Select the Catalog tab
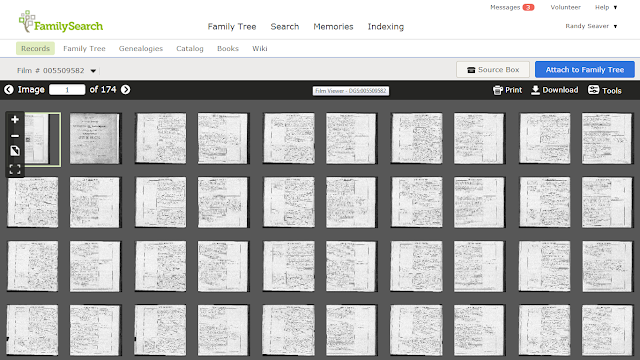Viewport: 640px width, 360px height. pyautogui.click(x=190, y=49)
